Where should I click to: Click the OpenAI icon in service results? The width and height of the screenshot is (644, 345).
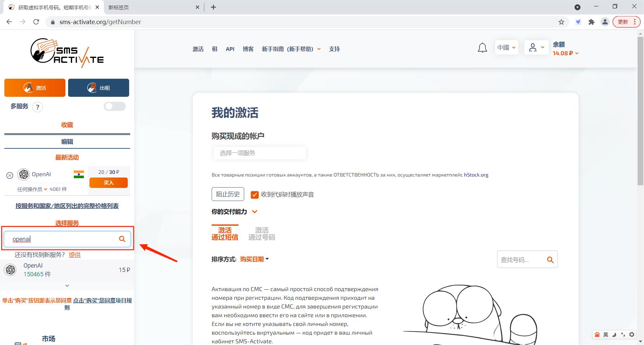(10, 270)
